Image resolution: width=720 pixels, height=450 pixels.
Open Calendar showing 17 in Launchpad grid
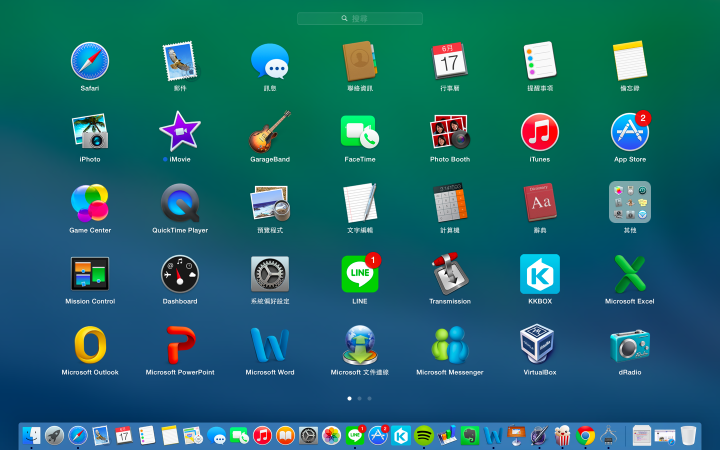point(450,61)
